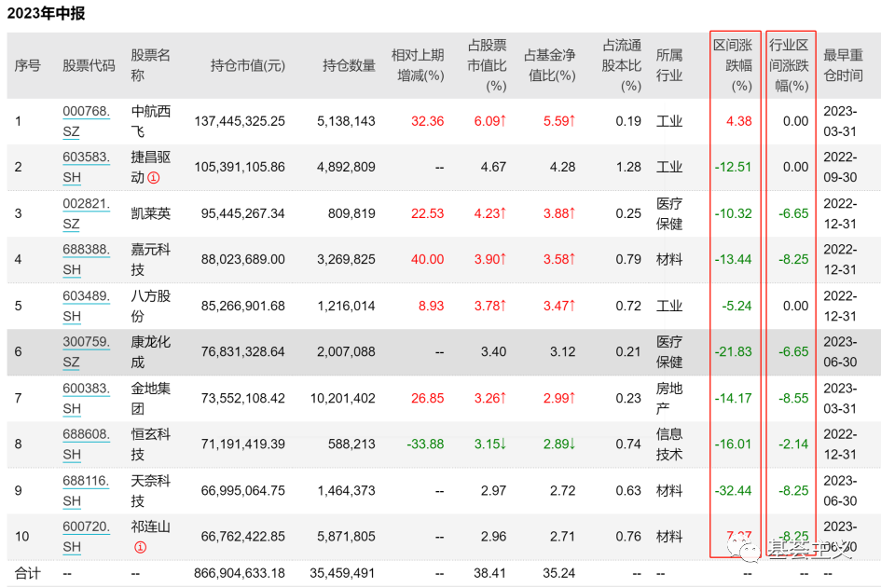Click the holding quantity 10,201,402
The width and height of the screenshot is (881, 588).
coord(343,399)
